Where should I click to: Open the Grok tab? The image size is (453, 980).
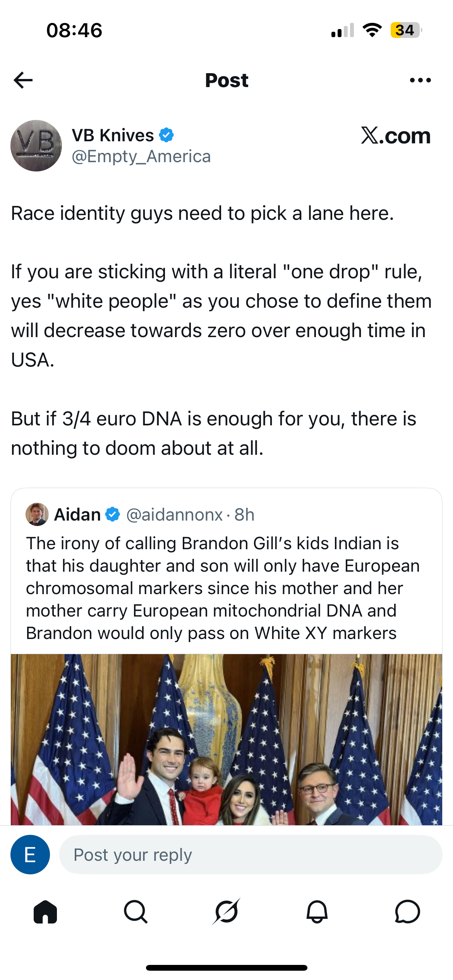(226, 911)
